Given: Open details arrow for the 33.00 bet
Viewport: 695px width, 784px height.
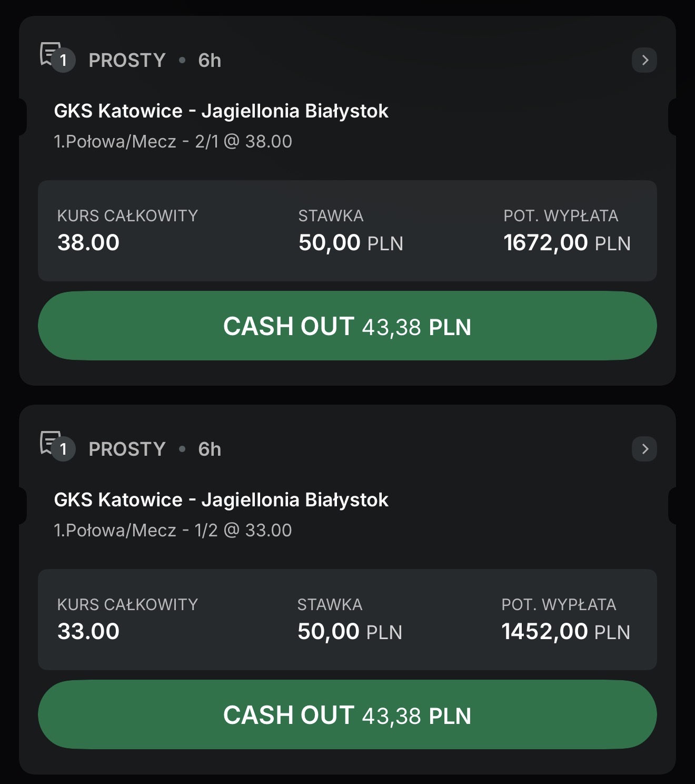Looking at the screenshot, I should [644, 449].
